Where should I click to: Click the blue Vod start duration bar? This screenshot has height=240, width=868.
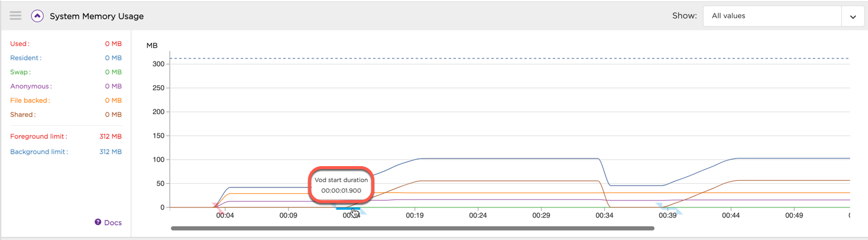(347, 208)
